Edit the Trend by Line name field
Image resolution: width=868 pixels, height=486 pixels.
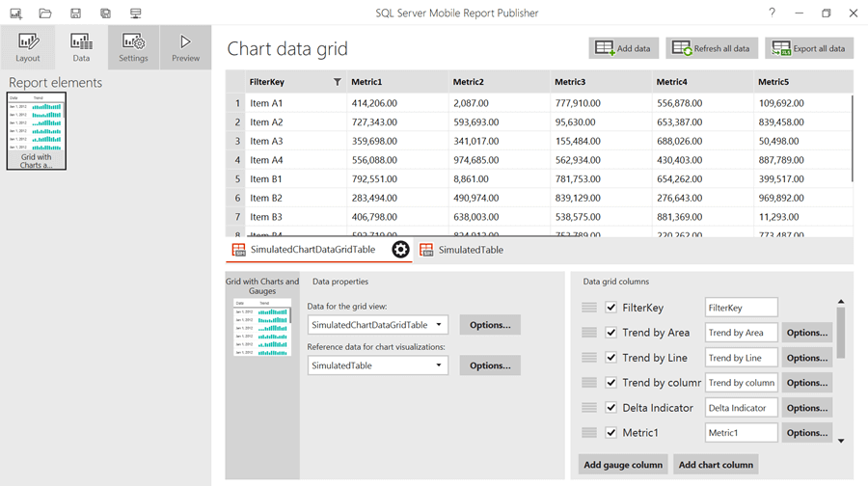(742, 358)
